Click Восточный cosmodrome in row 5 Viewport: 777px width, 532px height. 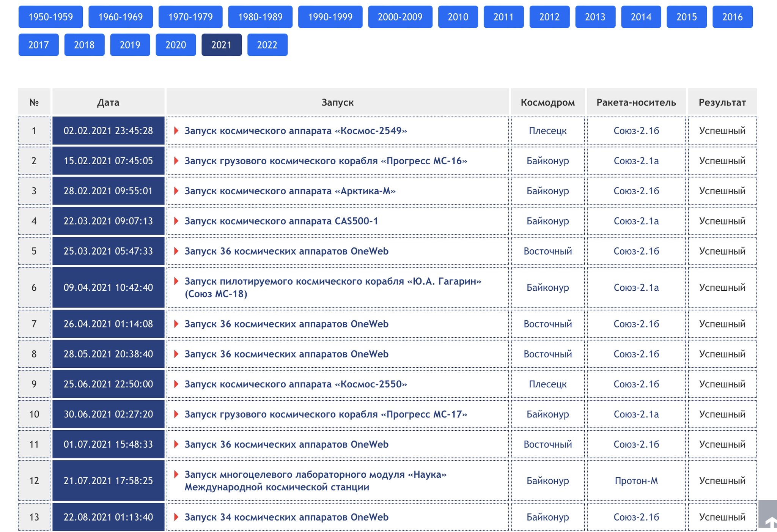[547, 251]
